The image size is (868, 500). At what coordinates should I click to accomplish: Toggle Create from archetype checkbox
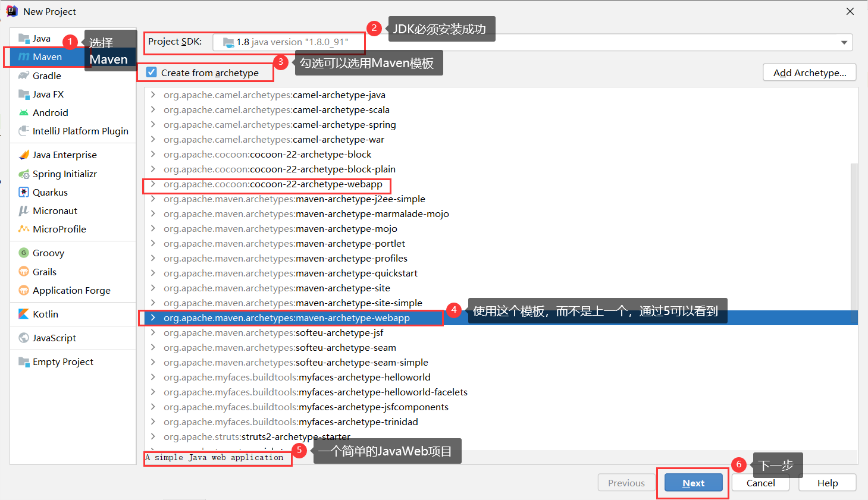click(152, 73)
